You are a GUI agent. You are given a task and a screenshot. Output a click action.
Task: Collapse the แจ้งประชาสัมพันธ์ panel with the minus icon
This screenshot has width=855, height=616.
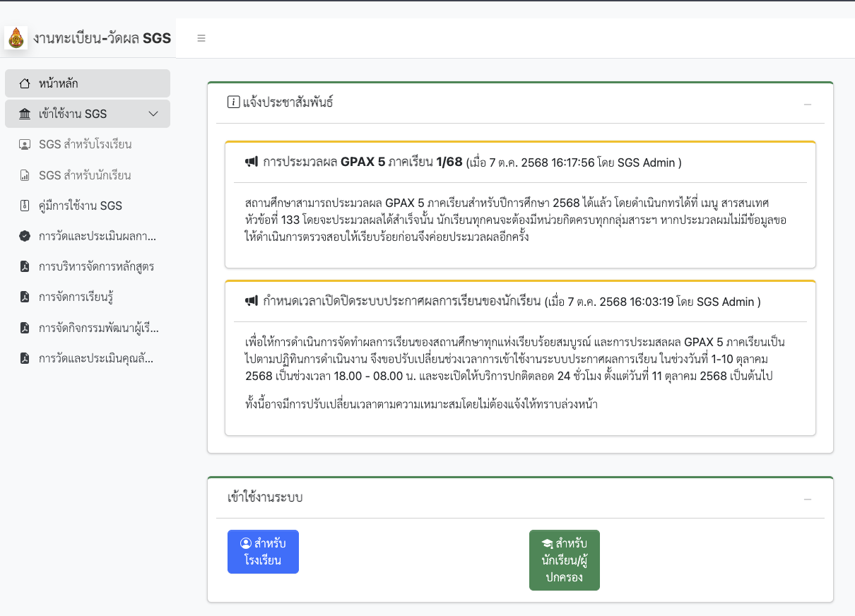[x=808, y=105]
